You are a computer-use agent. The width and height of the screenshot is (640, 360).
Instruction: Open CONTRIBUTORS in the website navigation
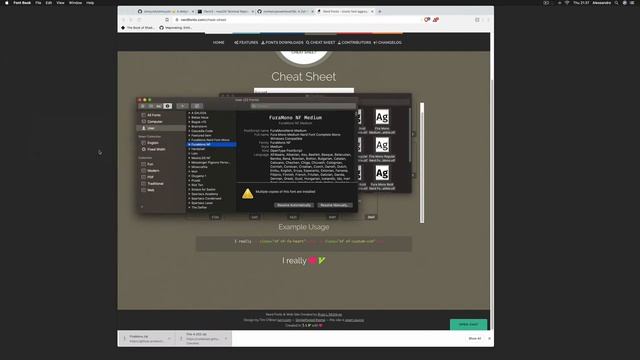(355, 42)
